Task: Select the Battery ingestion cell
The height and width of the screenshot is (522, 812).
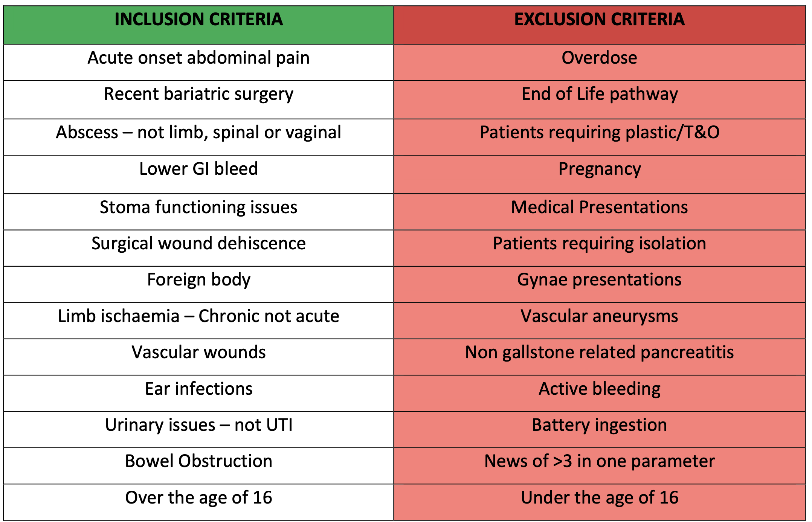Action: pos(599,425)
